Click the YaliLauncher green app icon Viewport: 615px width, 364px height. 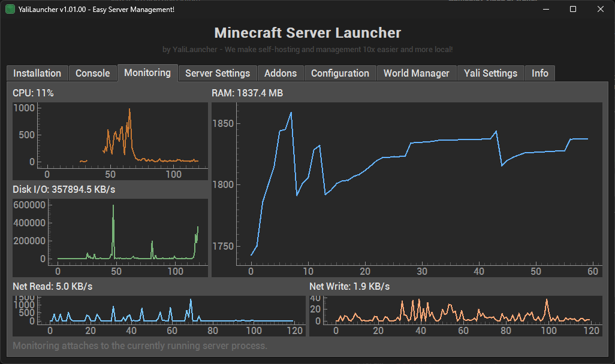10,9
